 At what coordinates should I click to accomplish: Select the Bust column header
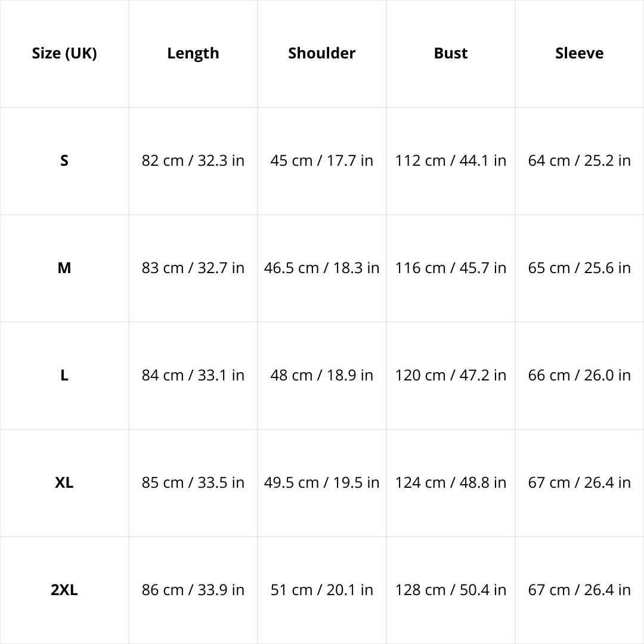tap(451, 53)
